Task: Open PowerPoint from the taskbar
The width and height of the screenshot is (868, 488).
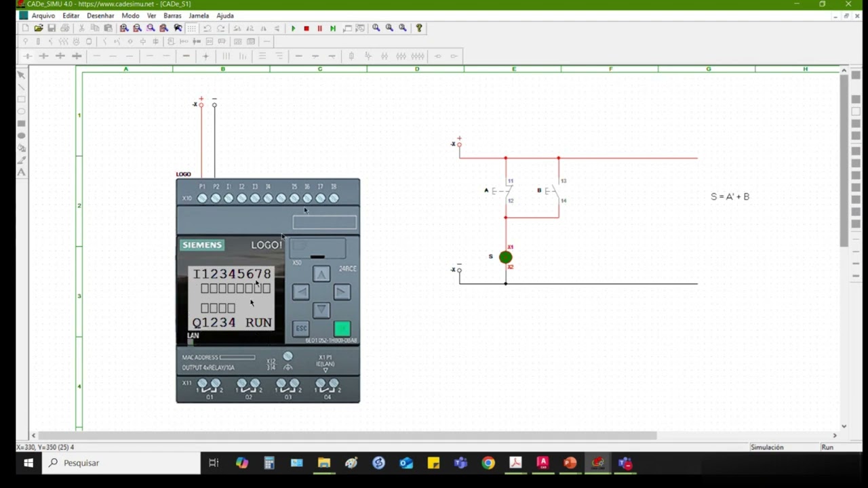Action: point(570,463)
